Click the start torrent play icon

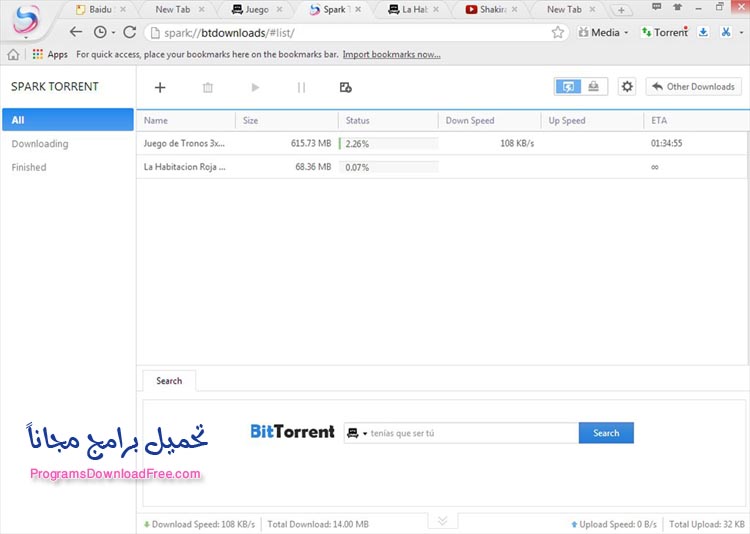[255, 88]
